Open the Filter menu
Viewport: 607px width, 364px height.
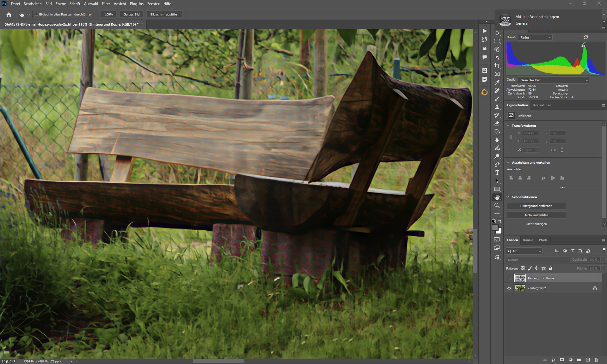(x=106, y=4)
